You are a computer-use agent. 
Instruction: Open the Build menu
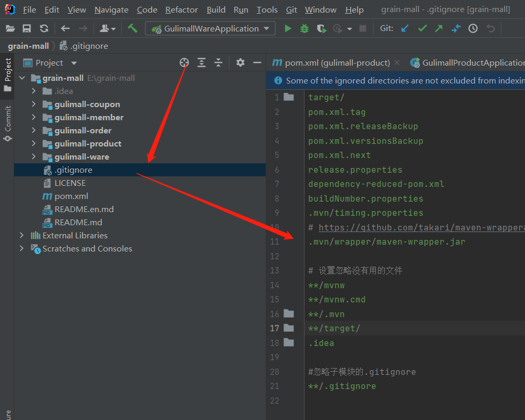(216, 10)
